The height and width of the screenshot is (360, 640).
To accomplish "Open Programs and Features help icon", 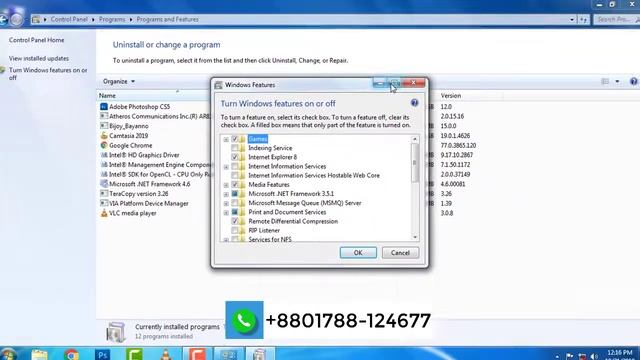I will click(633, 82).
